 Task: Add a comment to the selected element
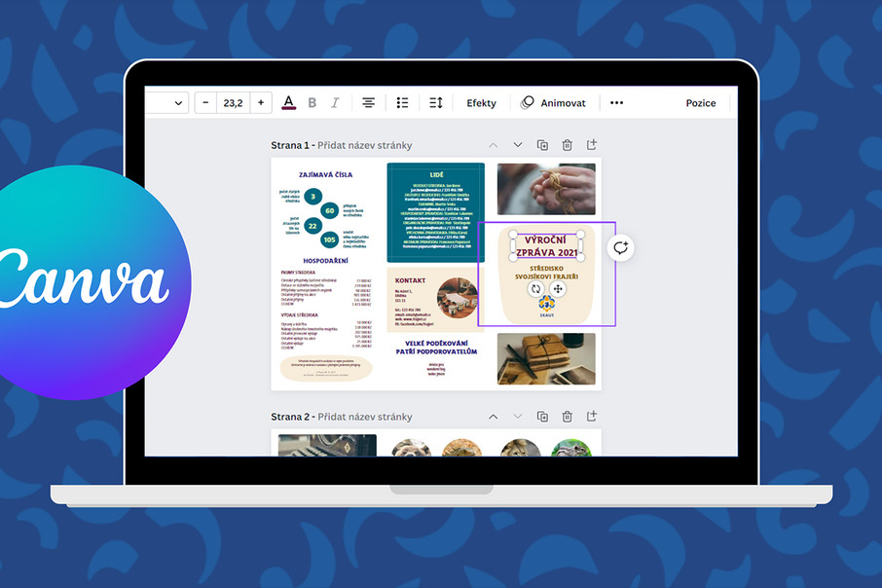pos(620,248)
